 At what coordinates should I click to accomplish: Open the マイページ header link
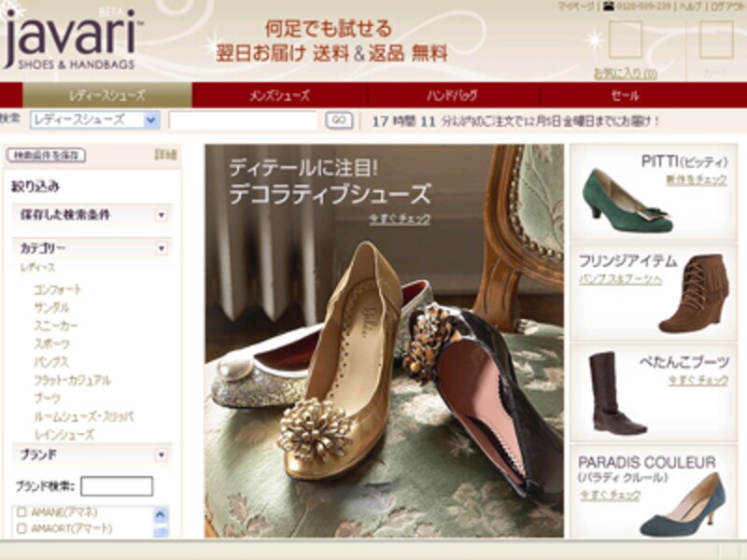[x=577, y=7]
